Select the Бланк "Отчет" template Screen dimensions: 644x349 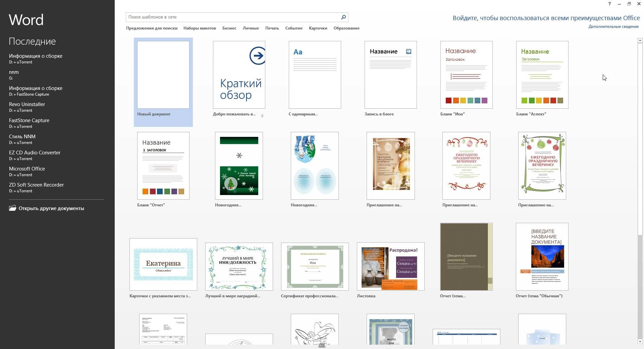point(163,166)
